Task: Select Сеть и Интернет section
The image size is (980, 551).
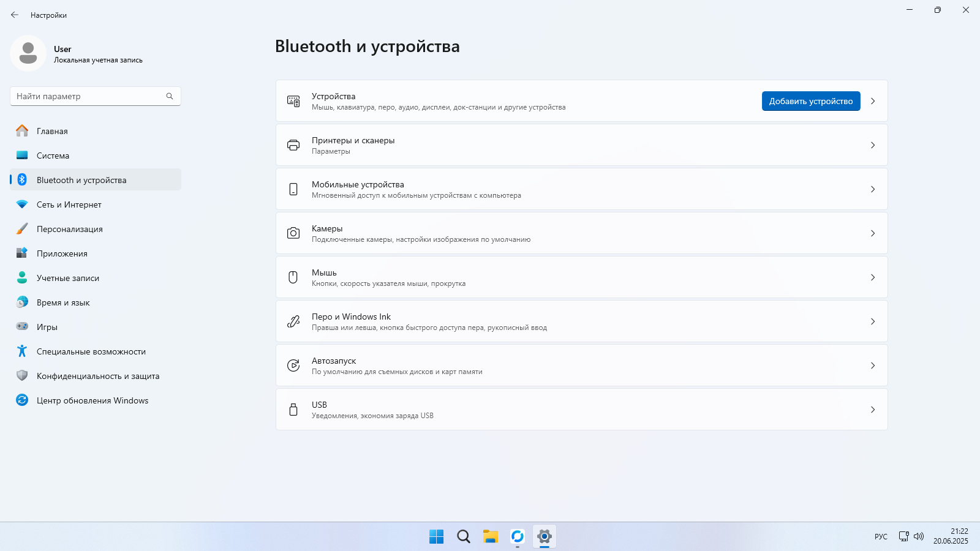Action: 96,204
